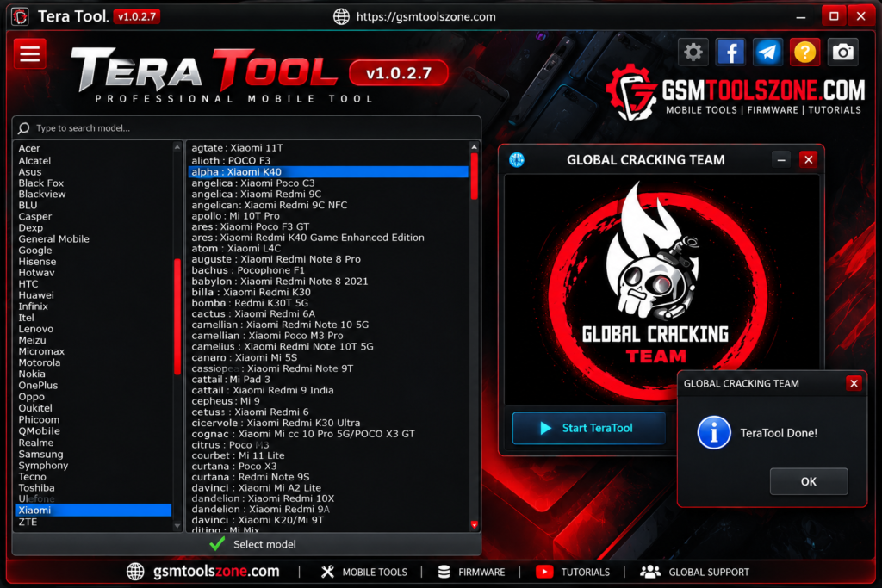Open the help question mark icon
This screenshot has height=588, width=882.
[x=805, y=53]
